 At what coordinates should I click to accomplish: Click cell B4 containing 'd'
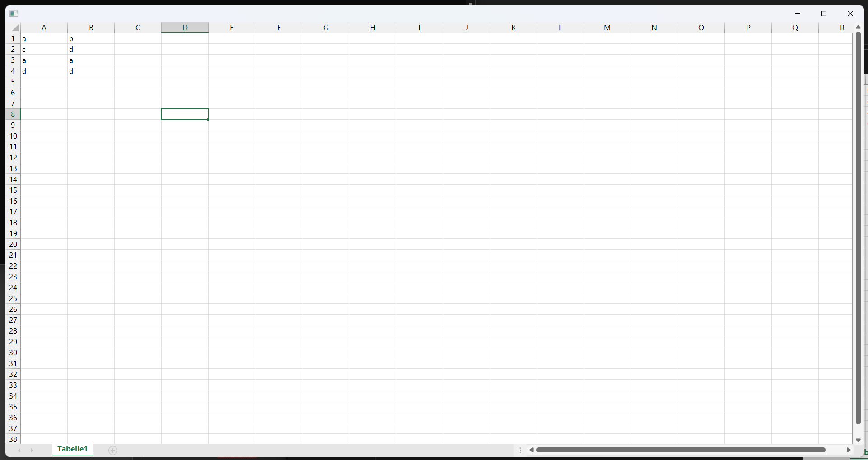coord(91,71)
